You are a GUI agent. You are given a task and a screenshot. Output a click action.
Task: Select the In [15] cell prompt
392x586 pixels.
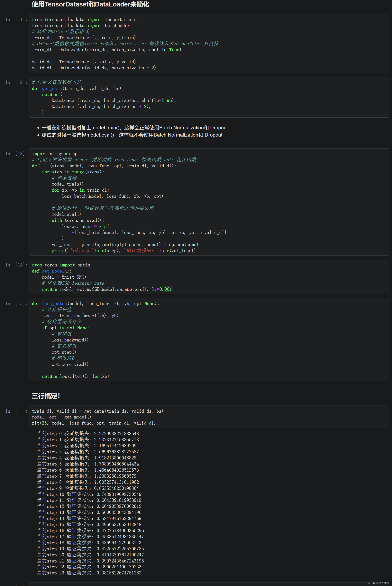pyautogui.click(x=16, y=303)
